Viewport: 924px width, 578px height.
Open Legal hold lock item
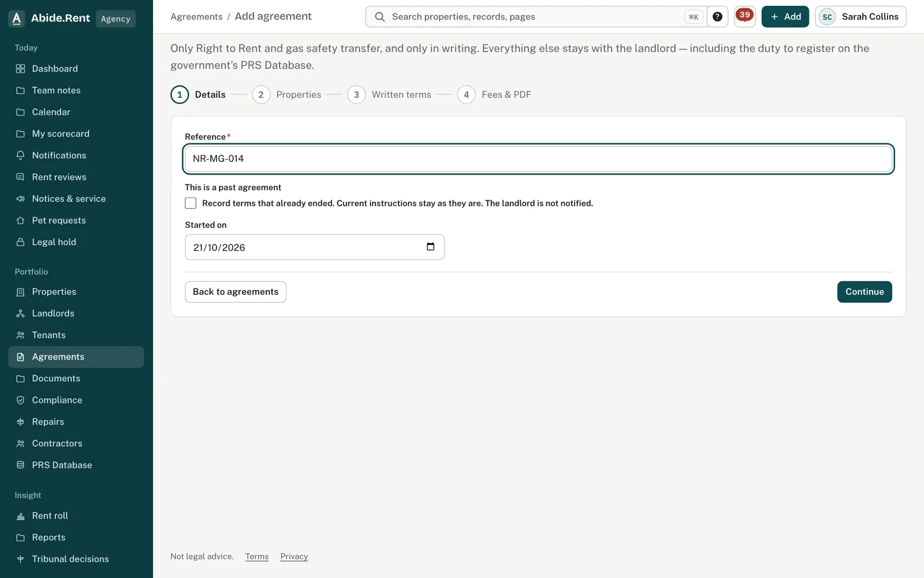(76, 242)
